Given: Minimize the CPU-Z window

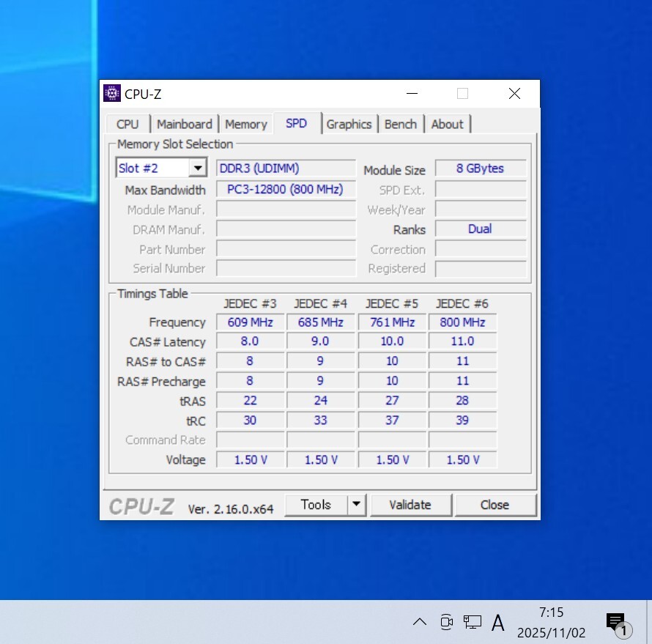Looking at the screenshot, I should (414, 94).
